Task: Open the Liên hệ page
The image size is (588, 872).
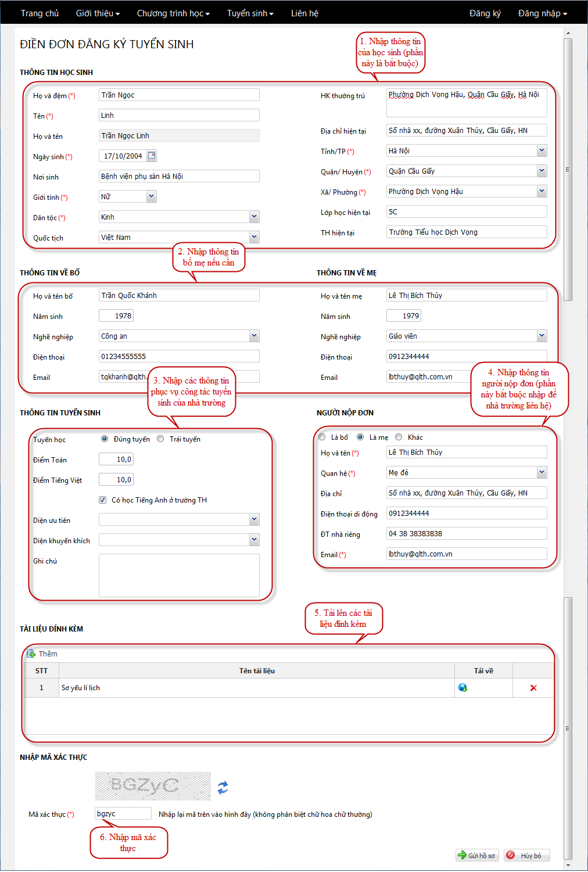Action: pyautogui.click(x=304, y=13)
